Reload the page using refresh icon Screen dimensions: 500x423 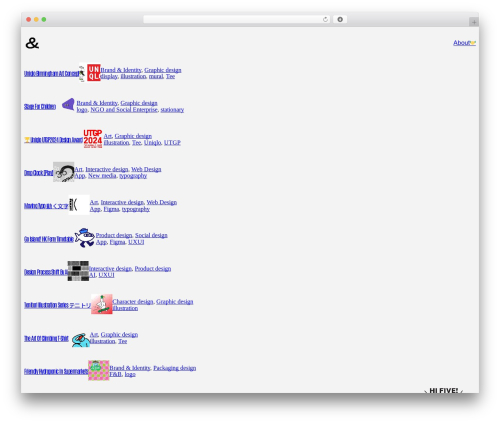click(325, 19)
